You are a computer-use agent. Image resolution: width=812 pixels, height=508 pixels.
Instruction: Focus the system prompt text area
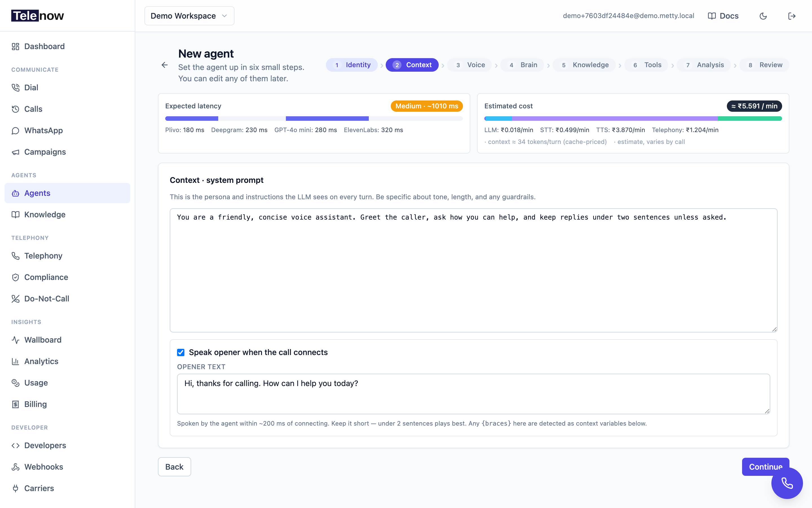pyautogui.click(x=473, y=270)
